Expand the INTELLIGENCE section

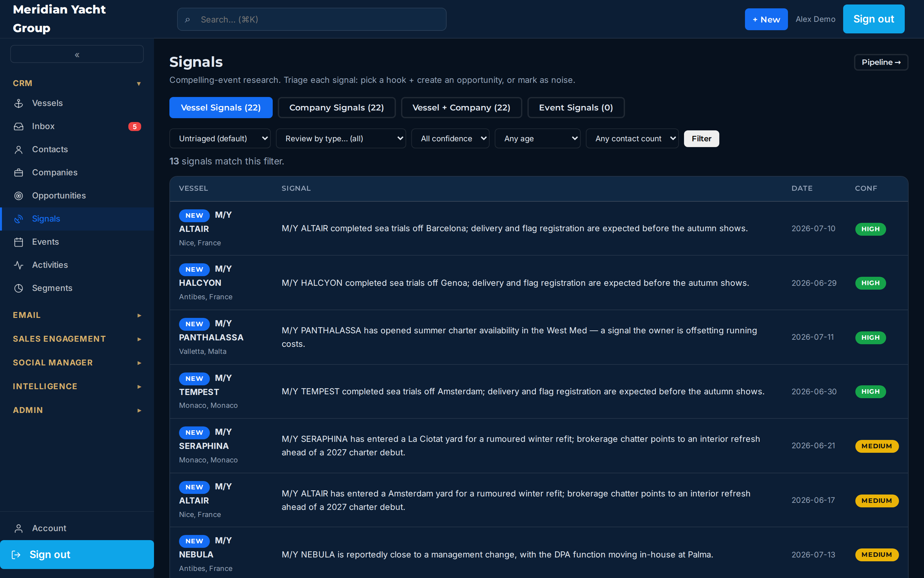[x=77, y=386]
